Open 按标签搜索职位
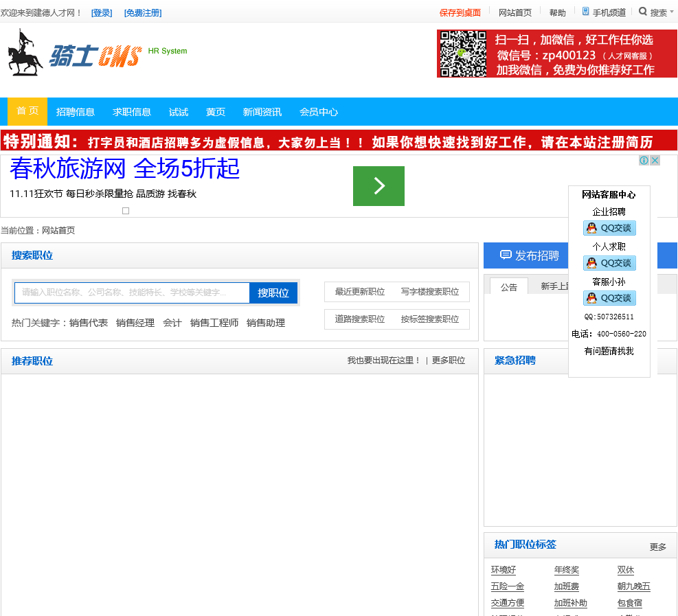The width and height of the screenshot is (678, 616). click(430, 319)
